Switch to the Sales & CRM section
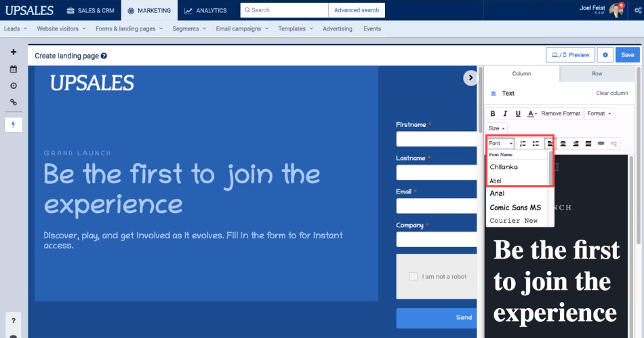This screenshot has height=338, width=644. [x=90, y=10]
